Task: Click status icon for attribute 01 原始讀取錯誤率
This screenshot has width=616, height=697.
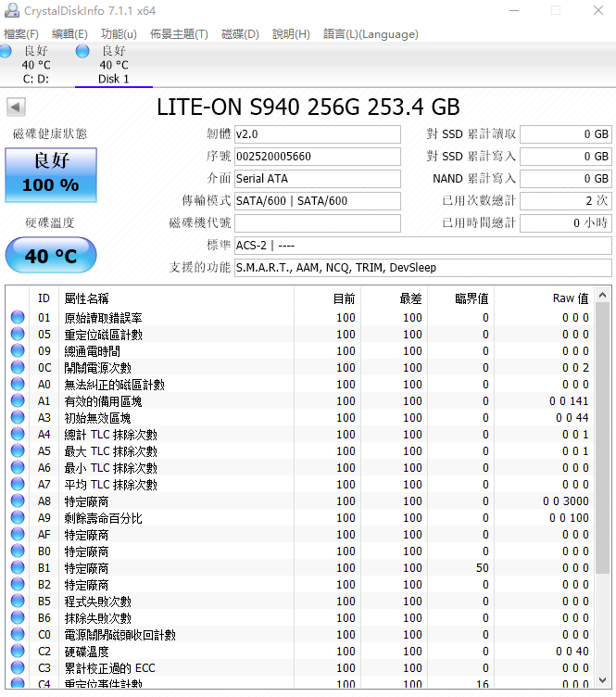Action: (18, 317)
